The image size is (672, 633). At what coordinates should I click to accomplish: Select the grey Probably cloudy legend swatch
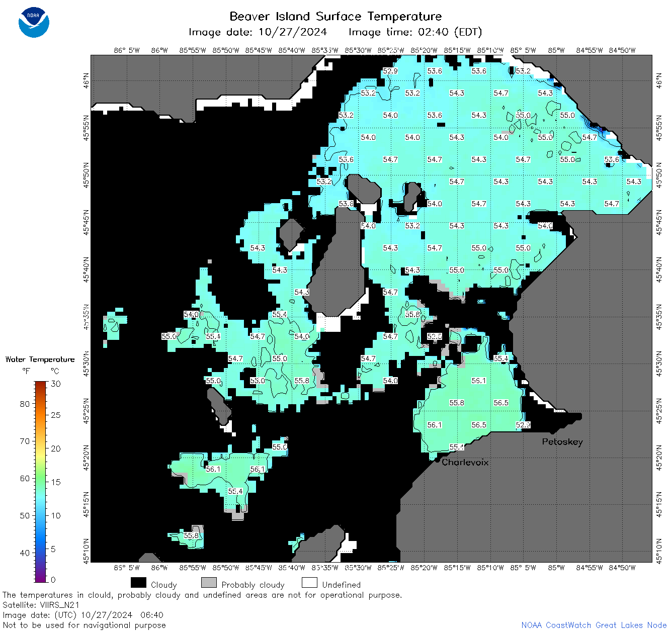tap(209, 582)
